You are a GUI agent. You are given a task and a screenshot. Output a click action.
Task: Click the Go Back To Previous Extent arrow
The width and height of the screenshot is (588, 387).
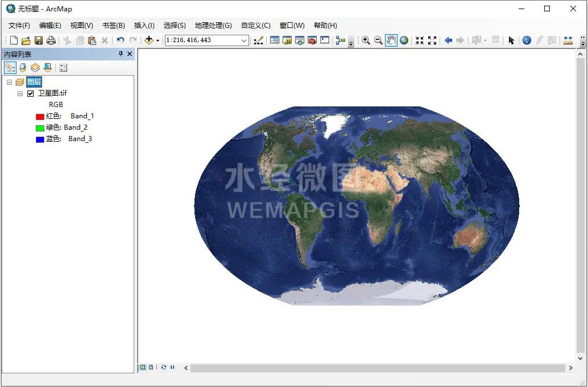(x=449, y=40)
